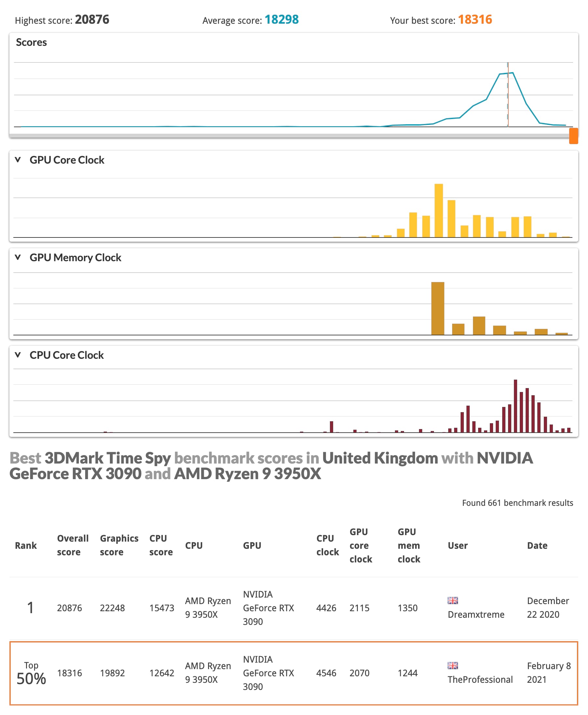Click Your best score value 18316

pyautogui.click(x=475, y=20)
